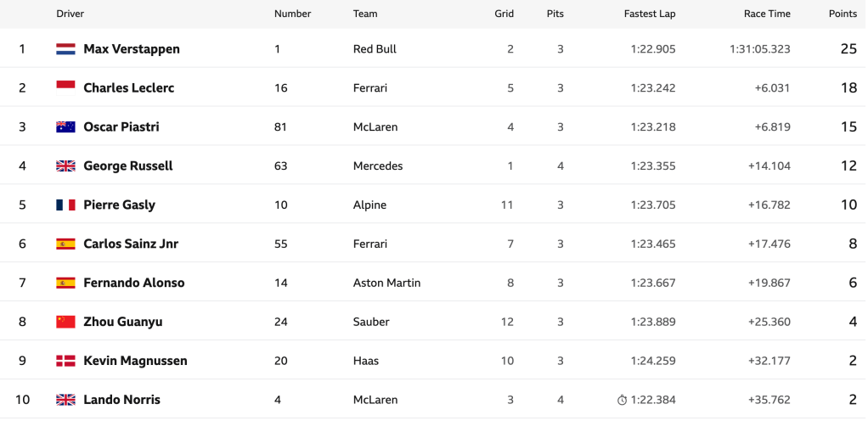The width and height of the screenshot is (868, 421).
Task: Click Verstappen's race time 1:31:05.323
Action: (759, 49)
